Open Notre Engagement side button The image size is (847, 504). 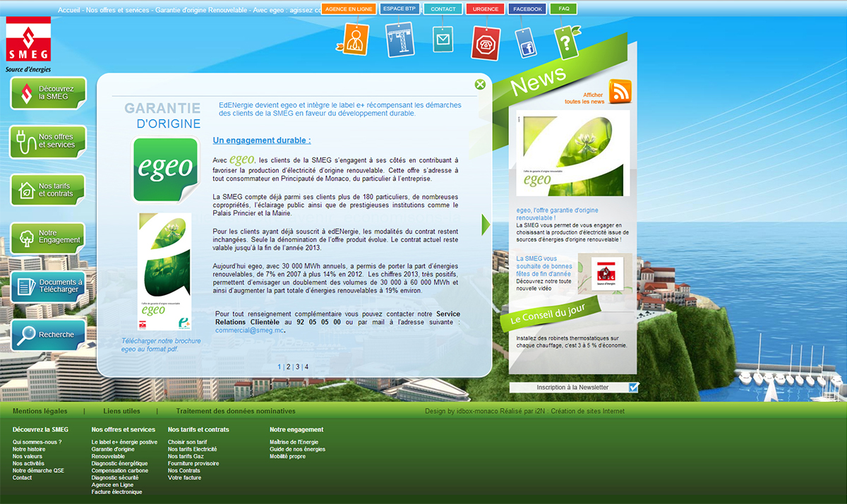pyautogui.click(x=48, y=238)
